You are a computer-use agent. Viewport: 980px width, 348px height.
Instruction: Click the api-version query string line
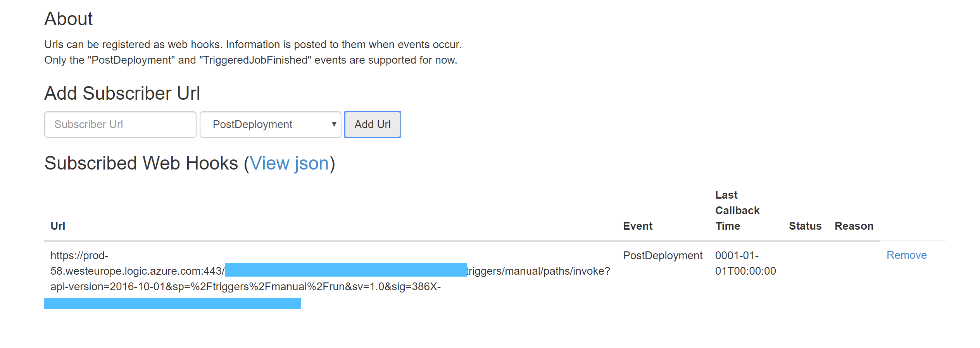(245, 286)
